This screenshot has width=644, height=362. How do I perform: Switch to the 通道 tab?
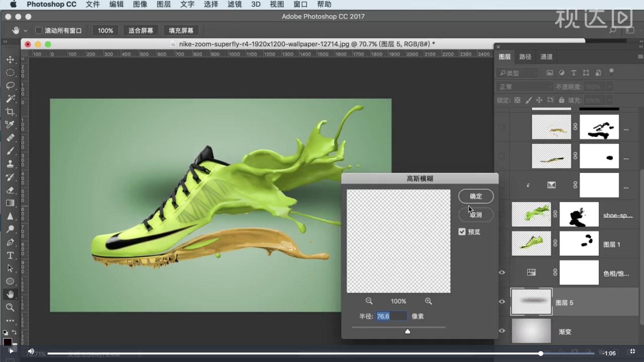point(546,57)
